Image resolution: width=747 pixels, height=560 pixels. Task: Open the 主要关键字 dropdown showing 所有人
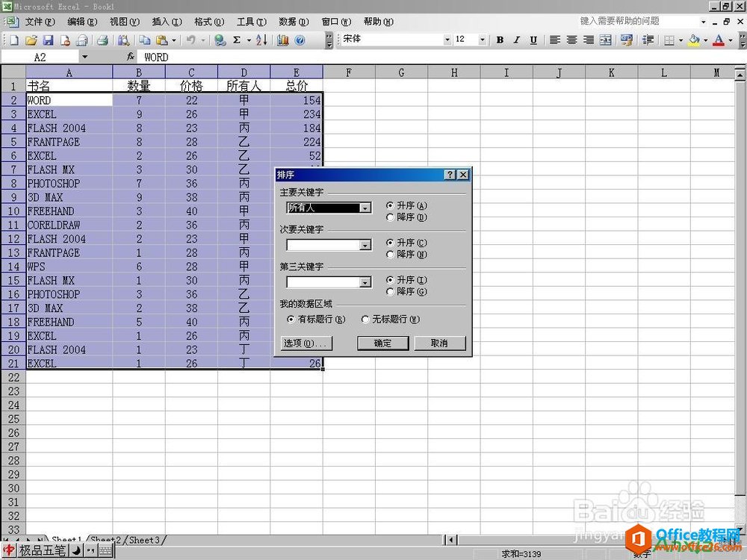(x=365, y=208)
